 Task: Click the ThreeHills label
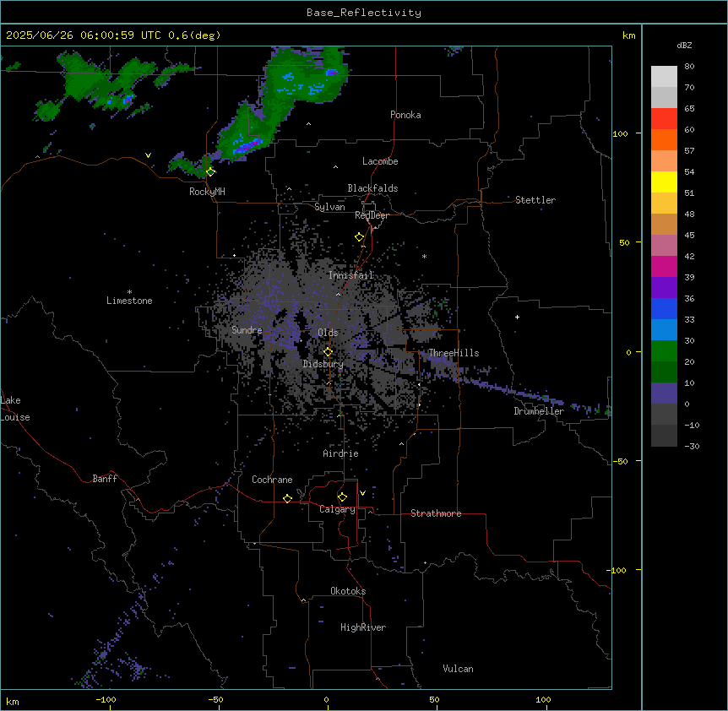pyautogui.click(x=454, y=353)
